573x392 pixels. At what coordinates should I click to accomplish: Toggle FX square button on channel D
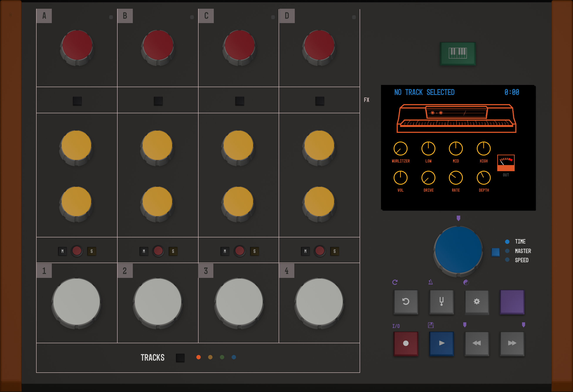tap(320, 101)
